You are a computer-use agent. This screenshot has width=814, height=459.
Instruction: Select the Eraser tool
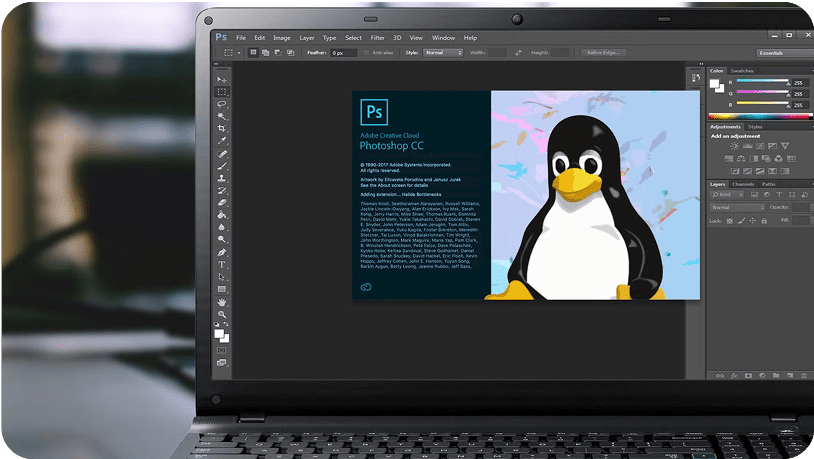222,202
